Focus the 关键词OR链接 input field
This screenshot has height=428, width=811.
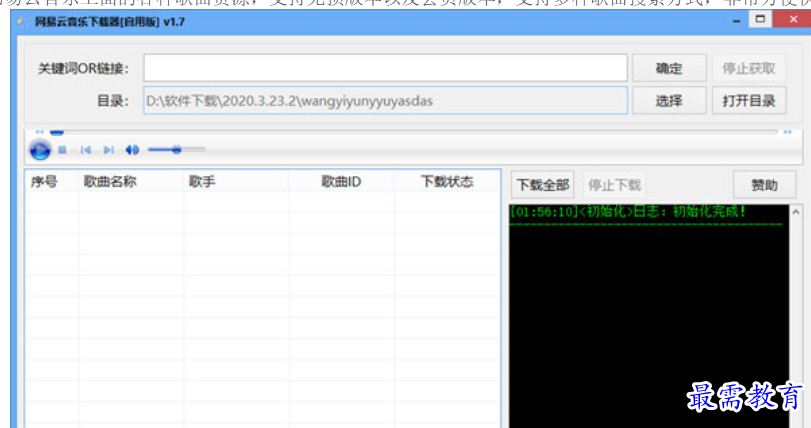click(385, 68)
